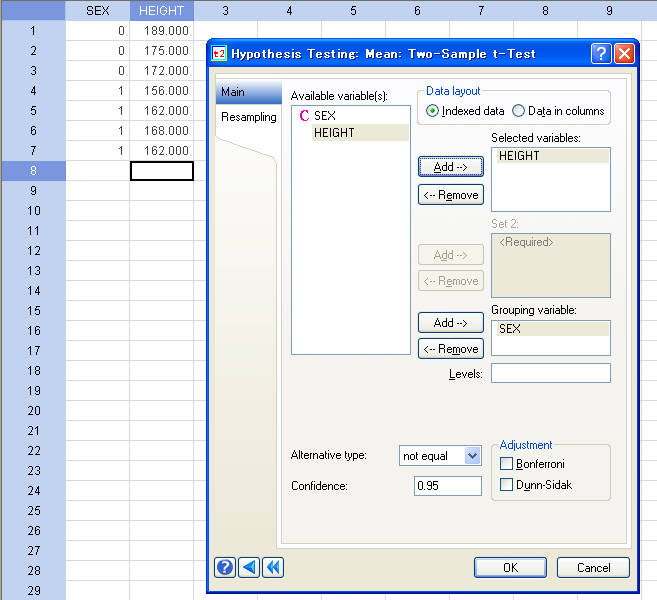Cancel the t-Test dialog
The width and height of the screenshot is (657, 600).
593,568
